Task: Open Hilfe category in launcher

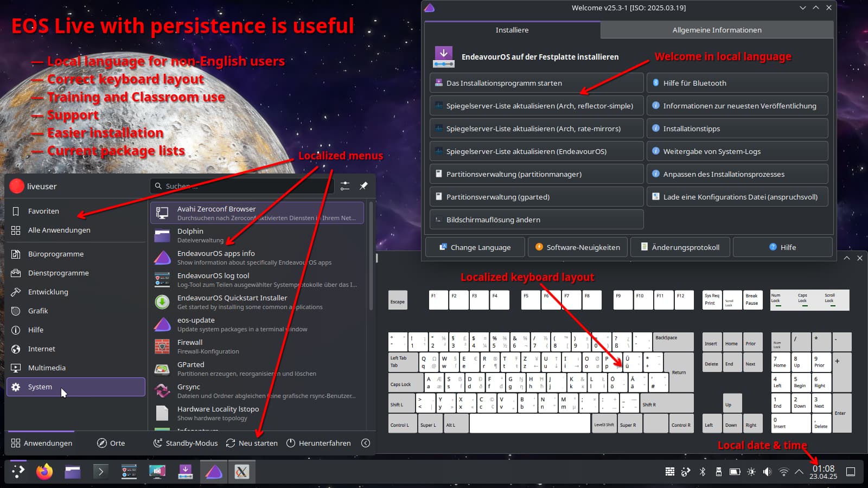Action: [x=75, y=330]
